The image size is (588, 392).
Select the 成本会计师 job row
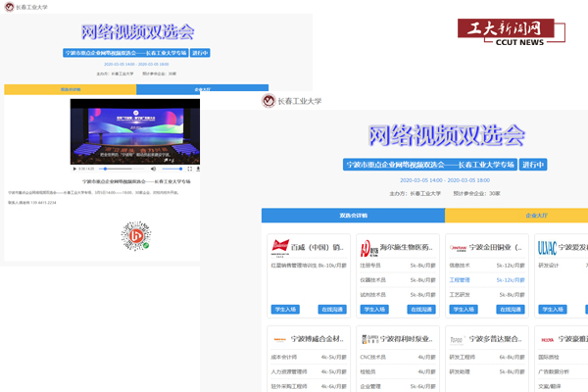[x=309, y=357]
